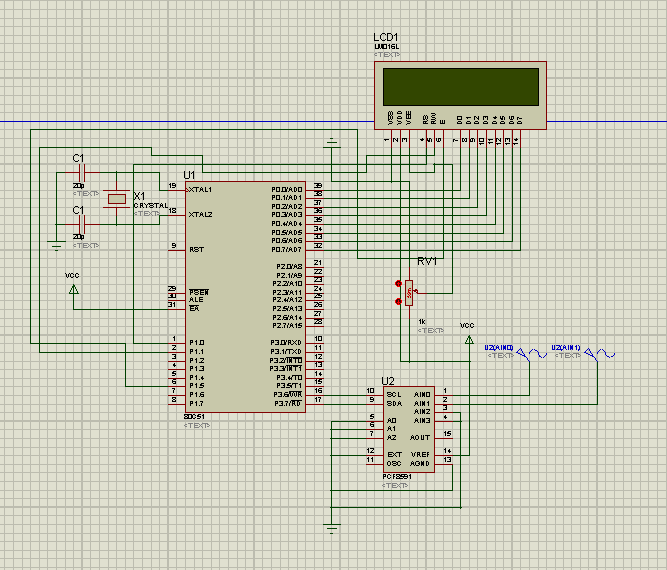The height and width of the screenshot is (570, 667).
Task: Select the ground symbol near the LCD
Action: pos(332,143)
